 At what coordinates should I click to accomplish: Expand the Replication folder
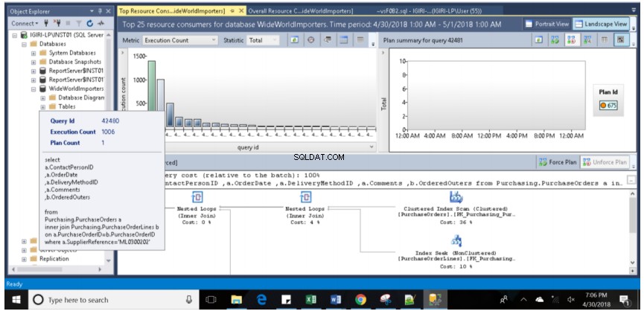click(24, 259)
